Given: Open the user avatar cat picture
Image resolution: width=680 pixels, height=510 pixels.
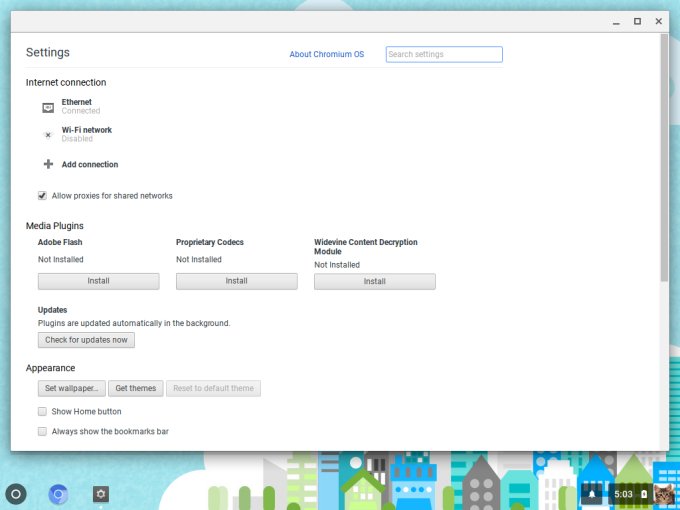Looking at the screenshot, I should click(664, 494).
